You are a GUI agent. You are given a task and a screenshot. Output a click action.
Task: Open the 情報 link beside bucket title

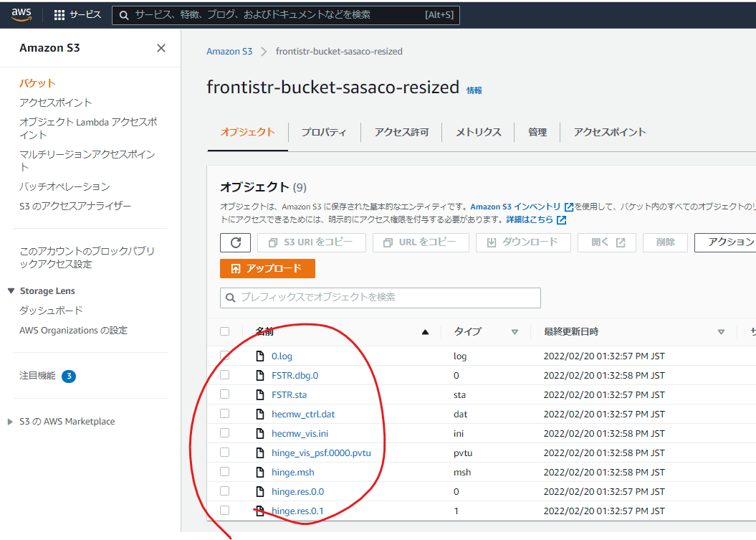coord(474,90)
